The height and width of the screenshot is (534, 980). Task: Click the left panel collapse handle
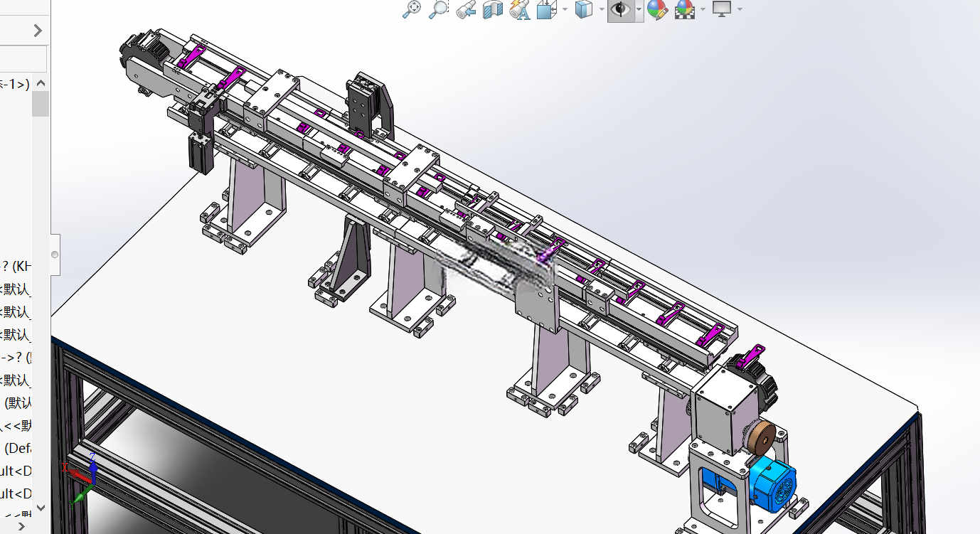pyautogui.click(x=55, y=255)
